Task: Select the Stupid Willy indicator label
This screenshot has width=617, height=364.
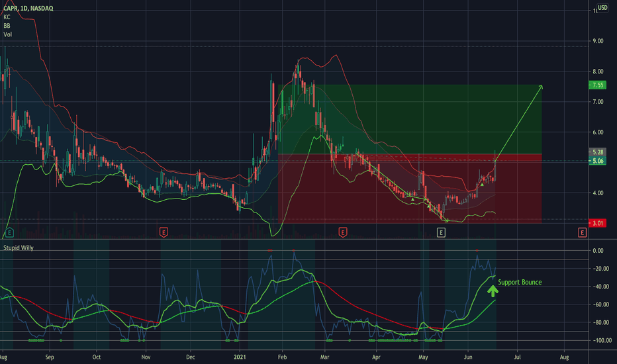Action: coord(19,248)
